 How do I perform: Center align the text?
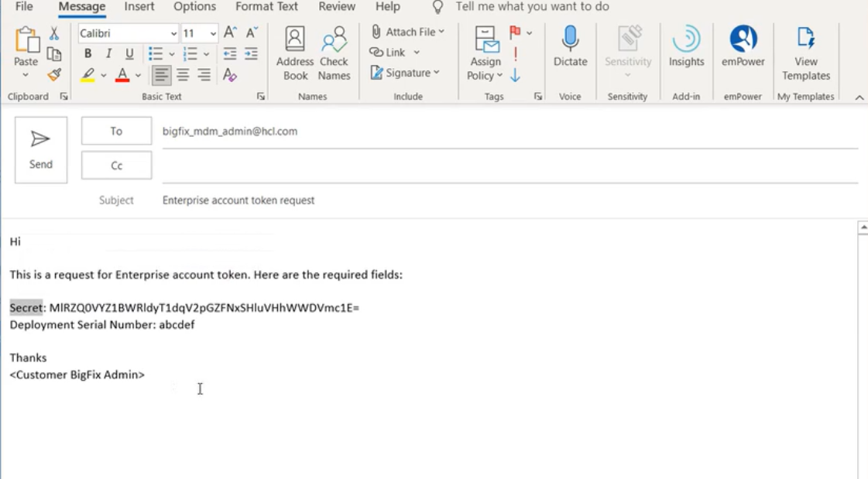point(183,74)
